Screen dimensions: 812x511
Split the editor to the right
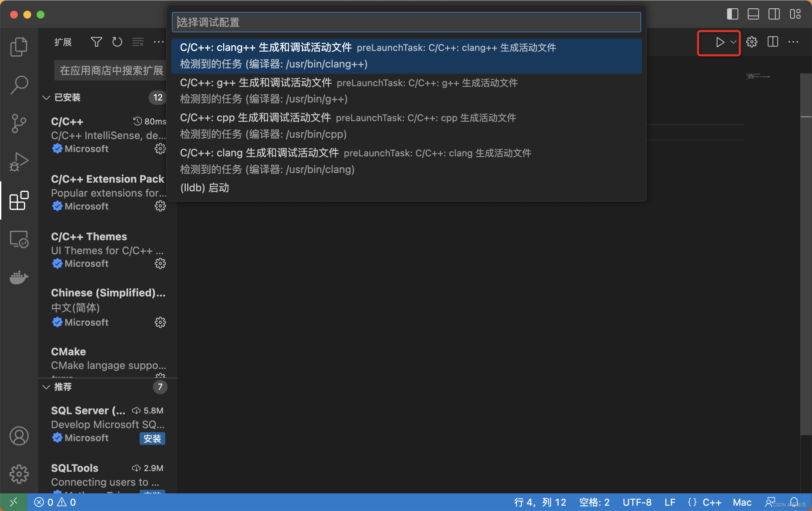(772, 42)
